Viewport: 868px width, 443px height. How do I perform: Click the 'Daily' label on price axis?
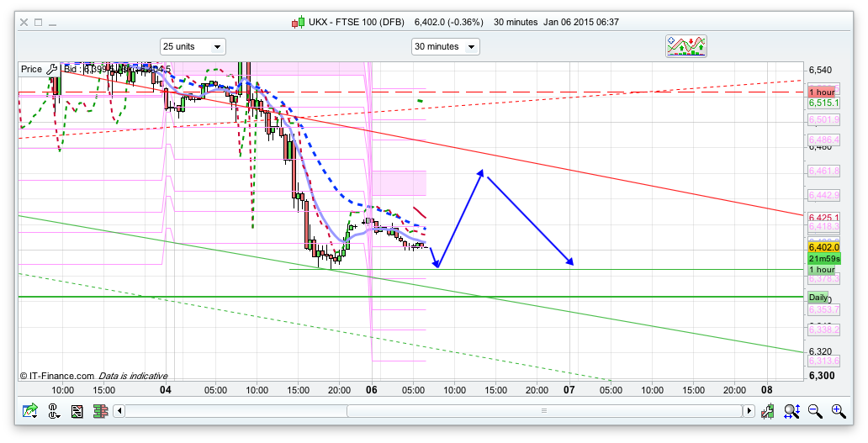[x=818, y=298]
